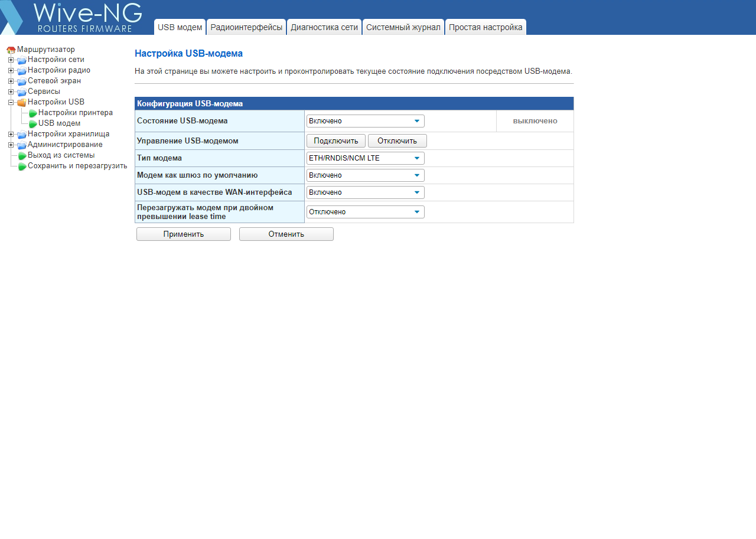
Task: Click the Модем как шлюз по умолчанию label
Action: [x=197, y=175]
